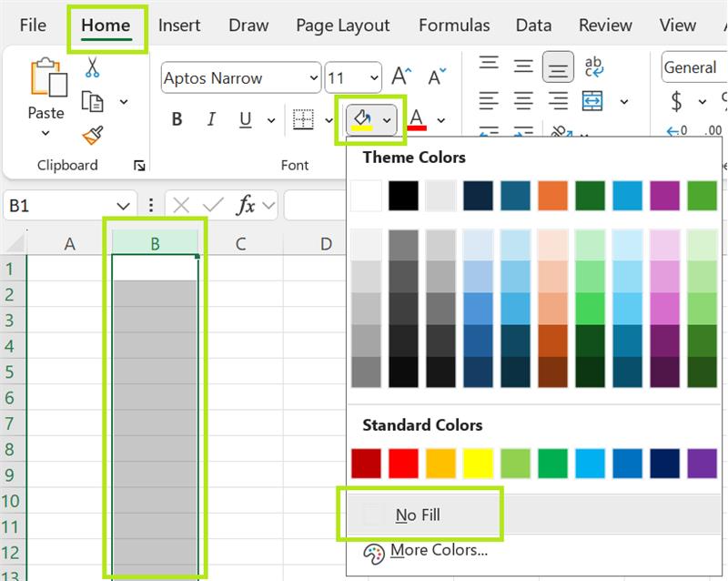
Task: Click Middle Align icon
Action: click(523, 66)
